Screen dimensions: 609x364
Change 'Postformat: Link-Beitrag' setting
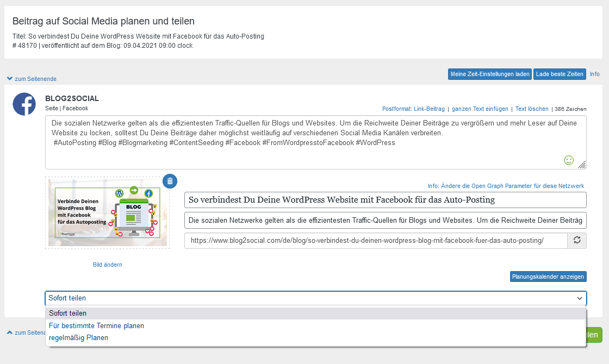click(x=413, y=109)
